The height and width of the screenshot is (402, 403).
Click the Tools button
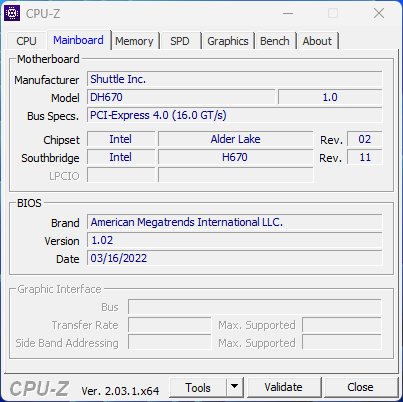pyautogui.click(x=198, y=388)
